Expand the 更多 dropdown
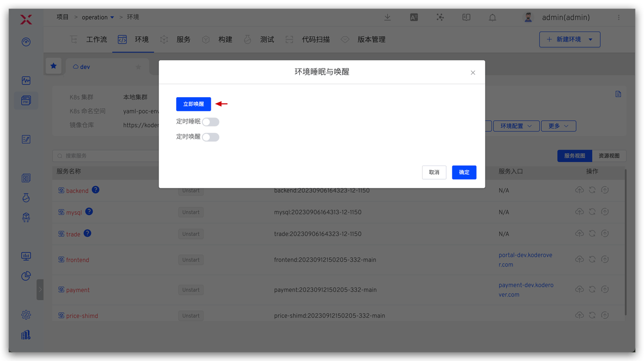Screen dimensions: 644x361 coord(558,126)
